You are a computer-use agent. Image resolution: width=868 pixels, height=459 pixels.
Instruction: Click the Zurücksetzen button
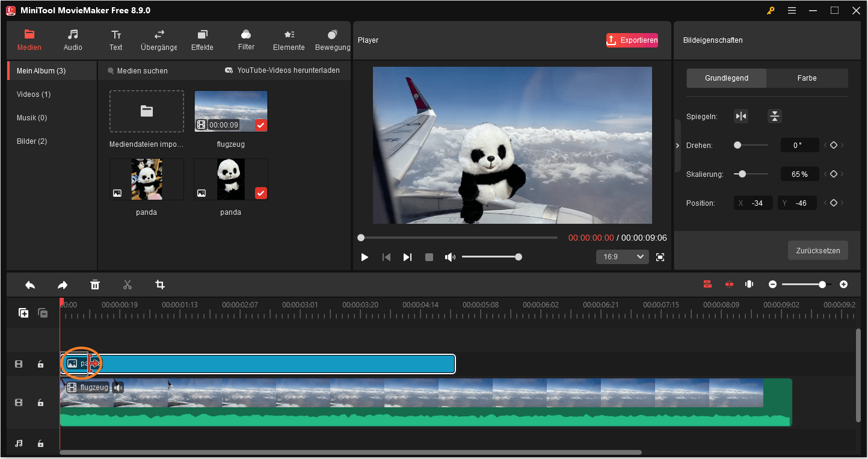(x=818, y=250)
